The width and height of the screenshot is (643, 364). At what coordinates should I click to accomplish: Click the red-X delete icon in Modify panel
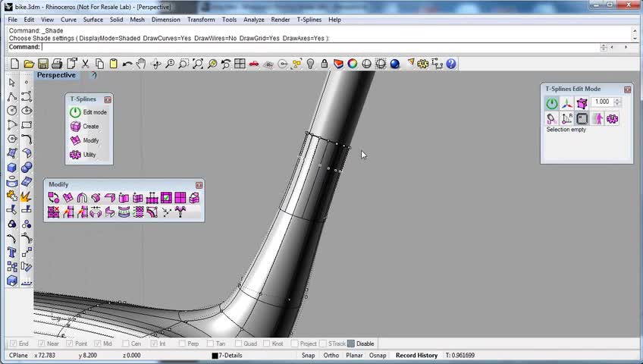tap(54, 212)
